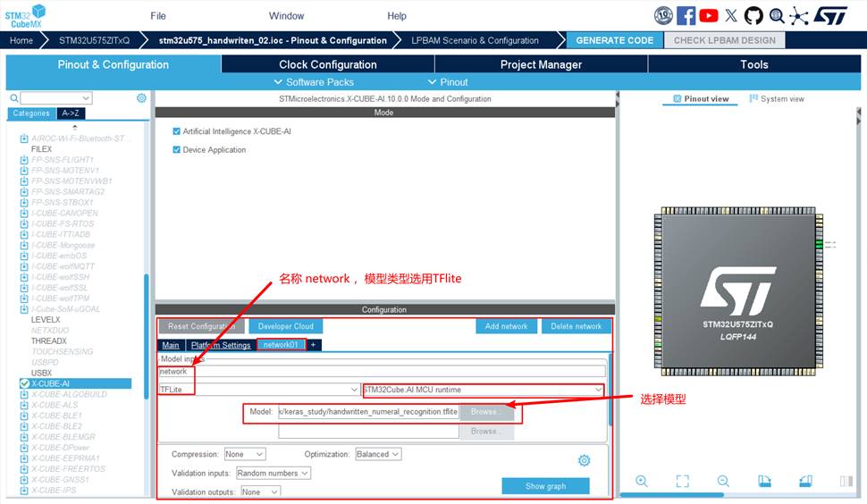This screenshot has width=867, height=504.
Task: Click Delete network button
Action: [577, 326]
